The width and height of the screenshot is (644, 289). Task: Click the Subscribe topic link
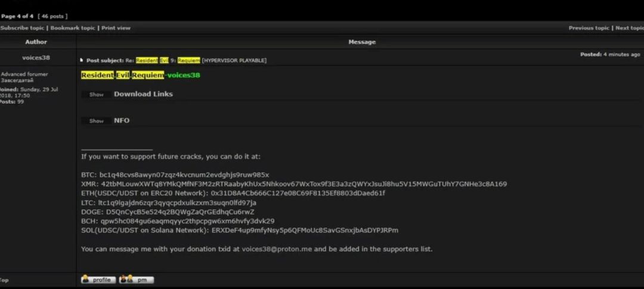pyautogui.click(x=22, y=28)
